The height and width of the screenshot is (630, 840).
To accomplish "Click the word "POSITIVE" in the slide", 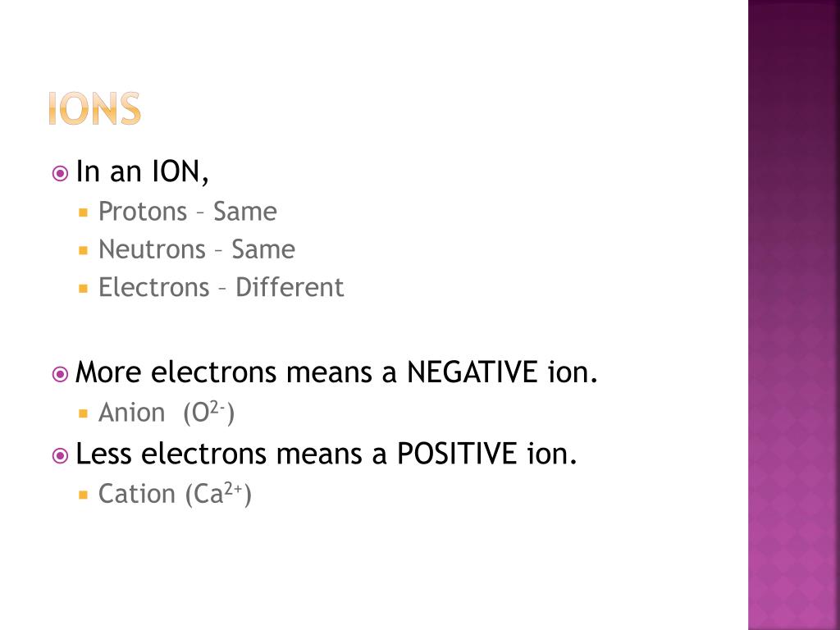I will tap(457, 454).
